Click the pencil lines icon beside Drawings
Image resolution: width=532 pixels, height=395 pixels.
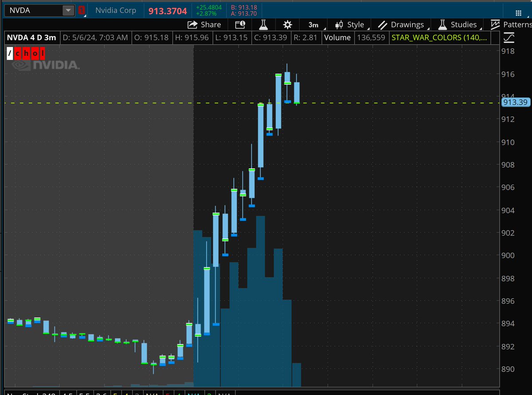tap(382, 25)
